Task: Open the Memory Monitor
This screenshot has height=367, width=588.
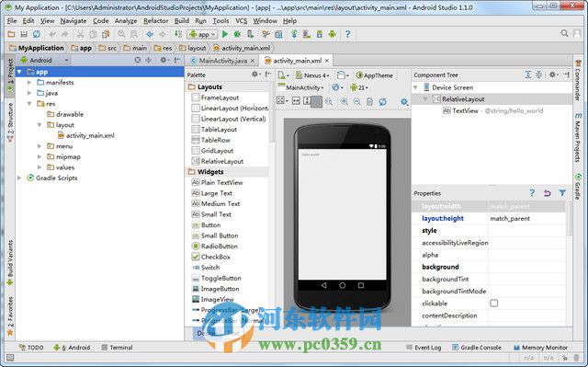Action: coord(540,348)
